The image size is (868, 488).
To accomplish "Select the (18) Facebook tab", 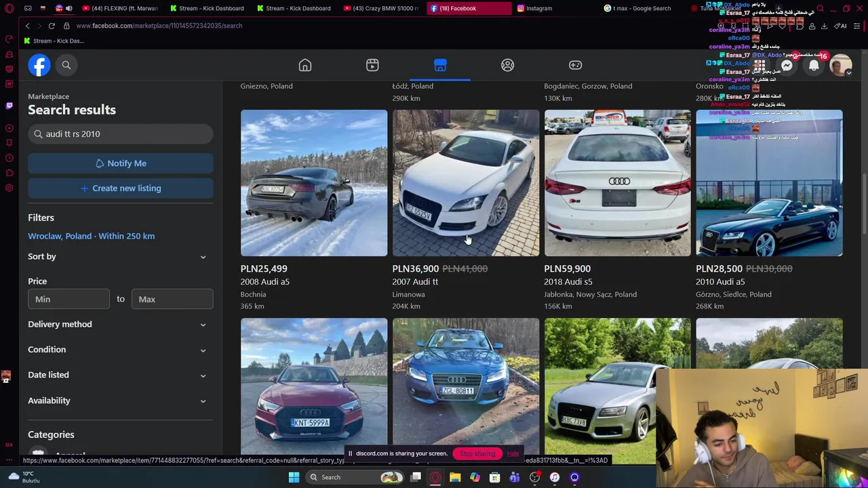I will (x=469, y=8).
